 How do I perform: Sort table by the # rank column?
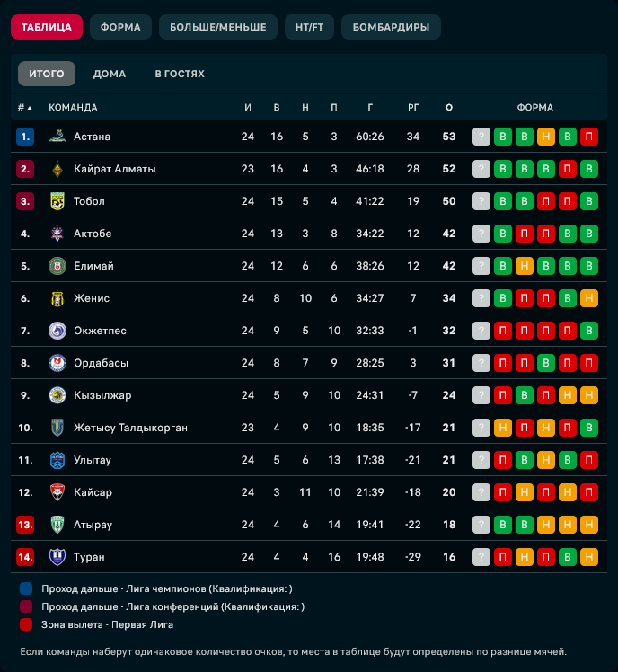click(x=24, y=108)
